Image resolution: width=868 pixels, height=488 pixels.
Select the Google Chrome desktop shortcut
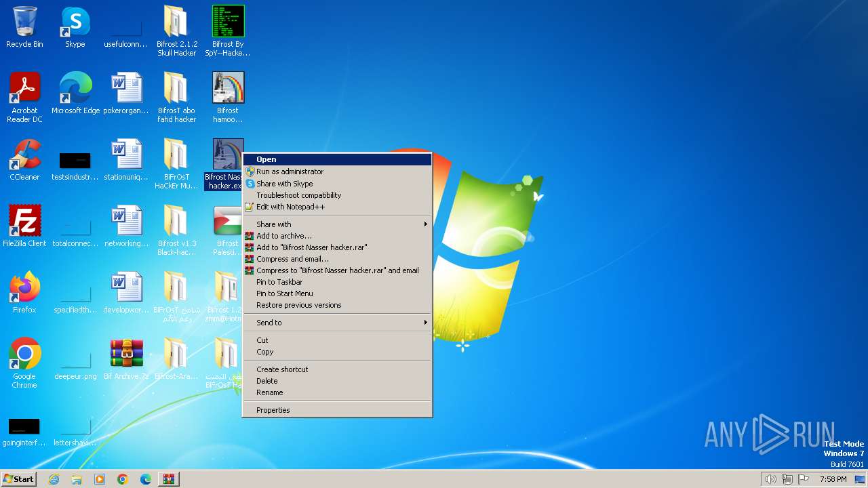click(24, 363)
